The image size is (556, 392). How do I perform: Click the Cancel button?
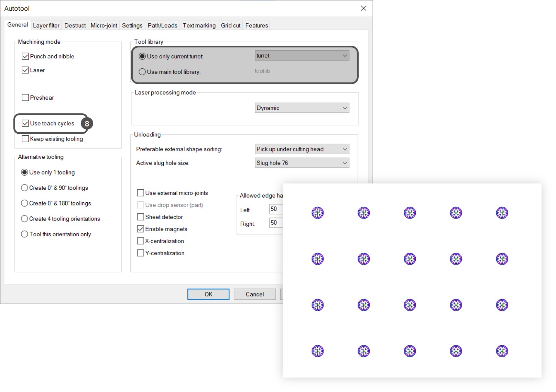[254, 294]
